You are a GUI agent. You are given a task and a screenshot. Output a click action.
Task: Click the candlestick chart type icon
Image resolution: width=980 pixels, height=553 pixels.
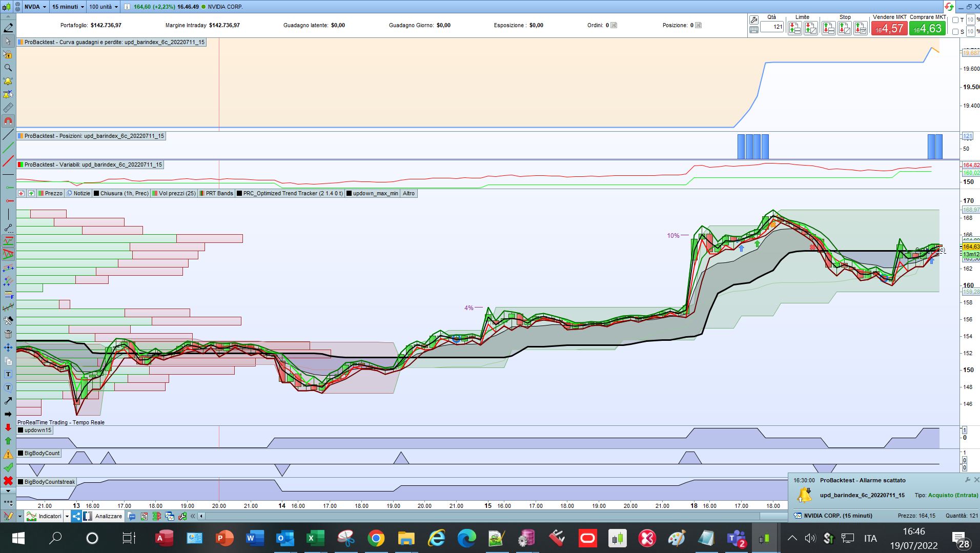6,7
